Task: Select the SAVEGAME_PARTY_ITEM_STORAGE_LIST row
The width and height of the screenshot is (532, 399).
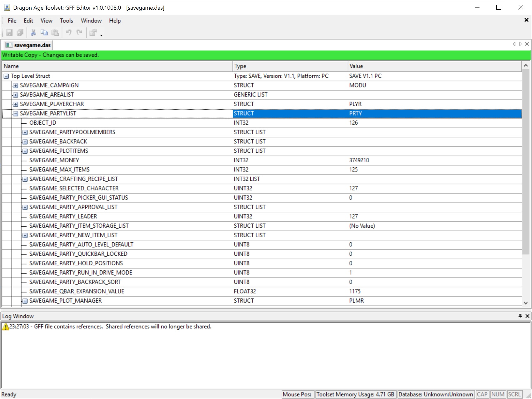Action: point(262,226)
